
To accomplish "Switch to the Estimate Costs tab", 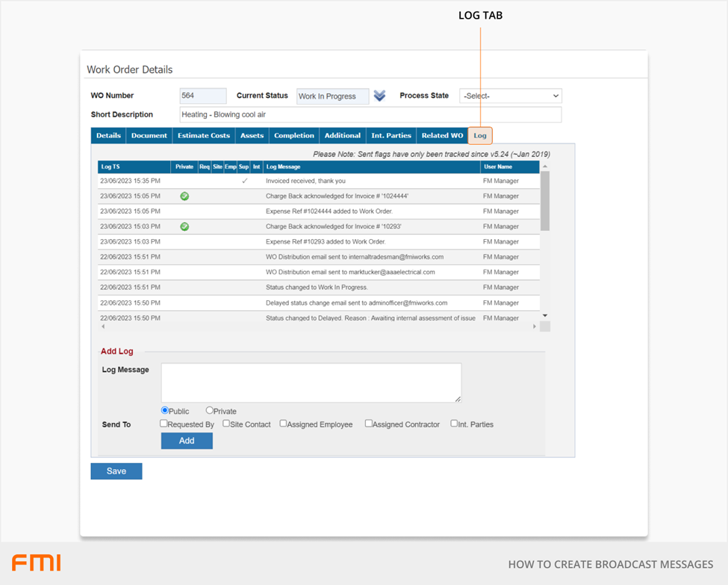I will coord(203,136).
